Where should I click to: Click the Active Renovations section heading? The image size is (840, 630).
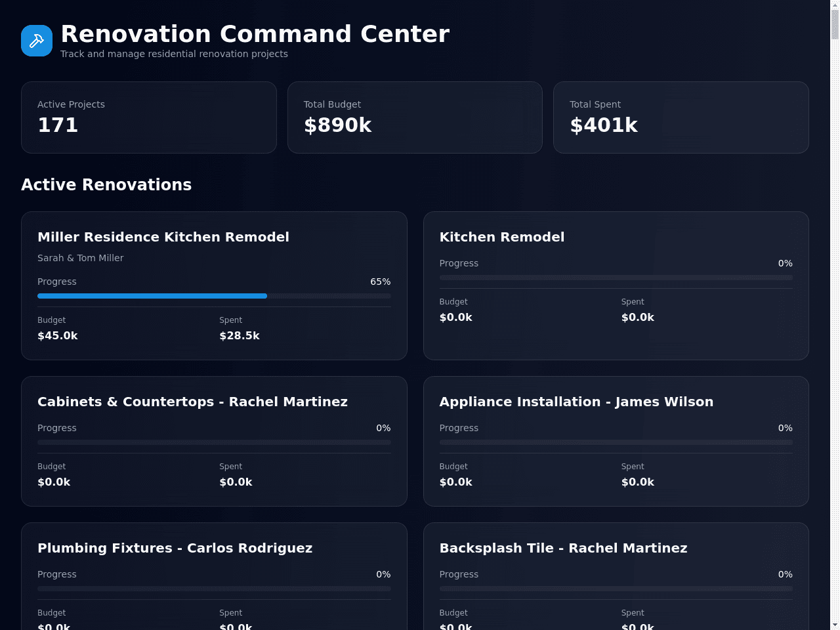pyautogui.click(x=106, y=184)
